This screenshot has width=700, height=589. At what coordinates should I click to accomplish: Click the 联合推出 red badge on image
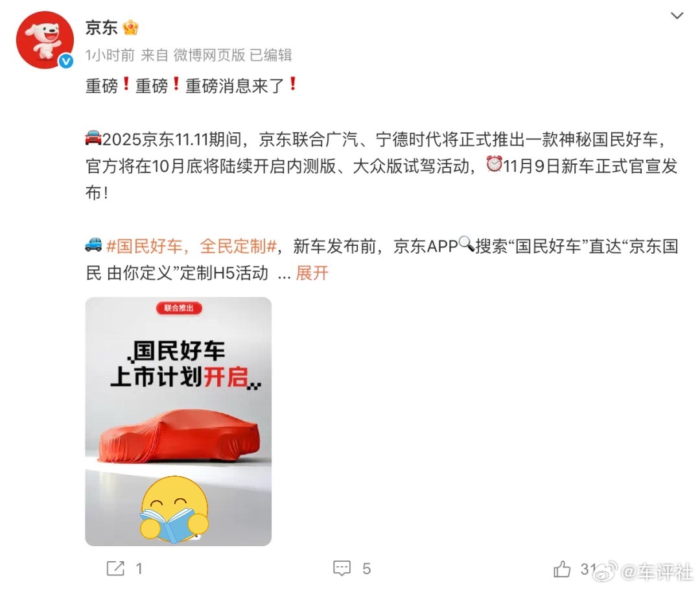(x=179, y=308)
